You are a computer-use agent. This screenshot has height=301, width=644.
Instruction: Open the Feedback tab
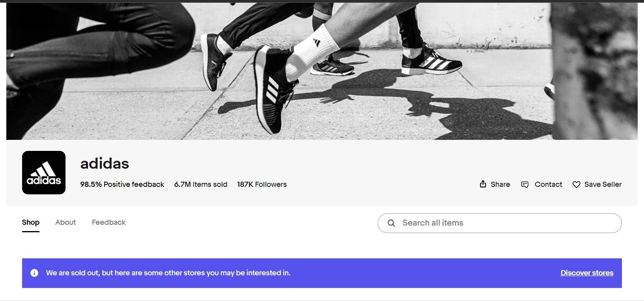[109, 222]
